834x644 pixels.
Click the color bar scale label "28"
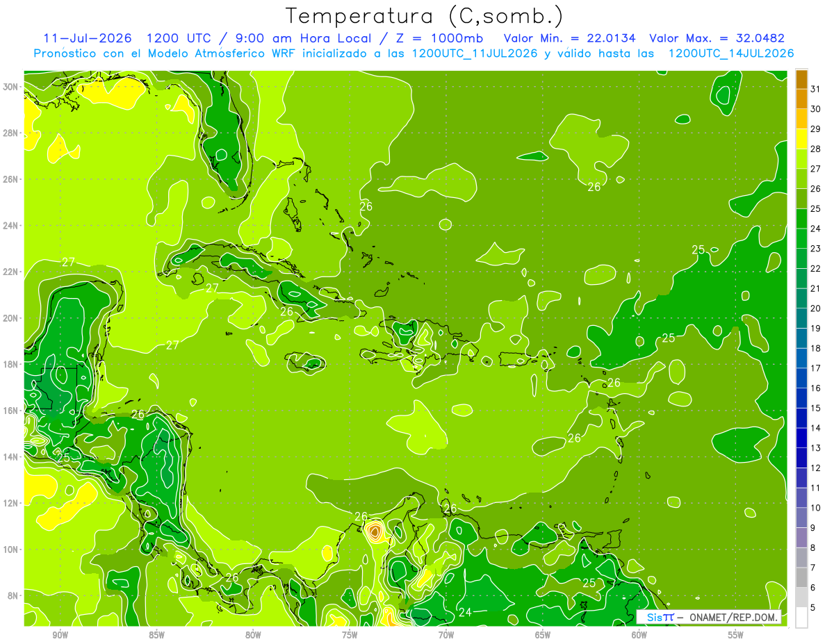click(x=816, y=149)
